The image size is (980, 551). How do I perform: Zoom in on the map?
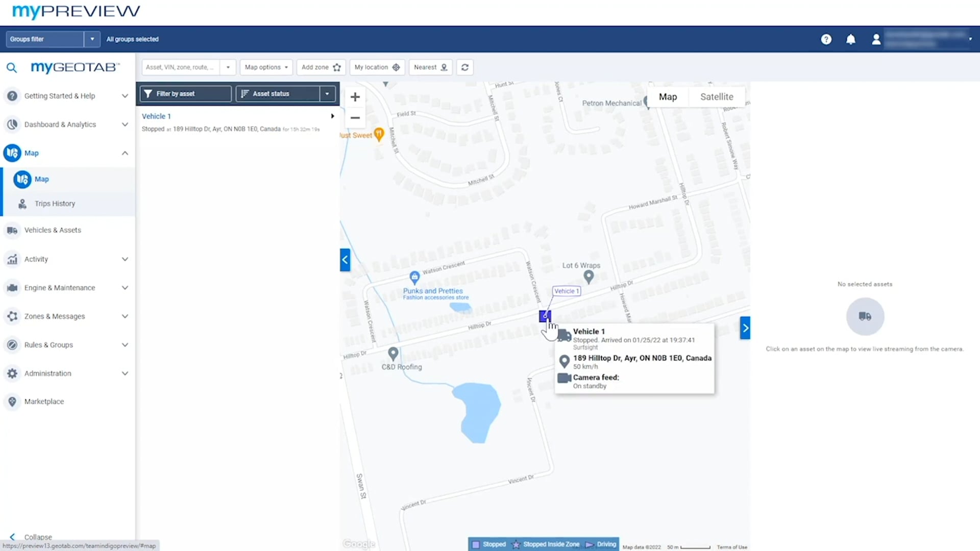point(355,97)
